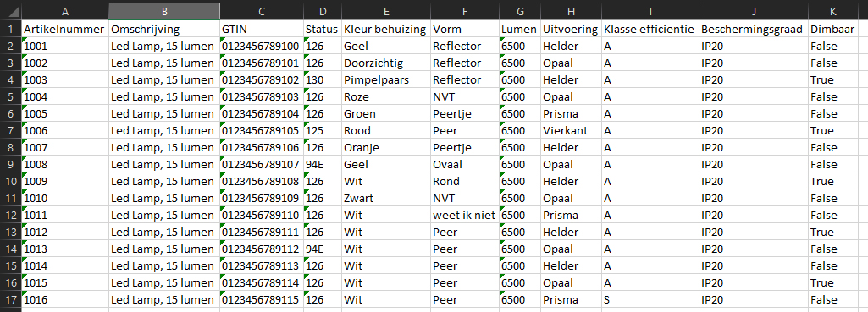Select the Vierkant cell in Uitvoering
Screen dimensions: 868x312
[572, 130]
